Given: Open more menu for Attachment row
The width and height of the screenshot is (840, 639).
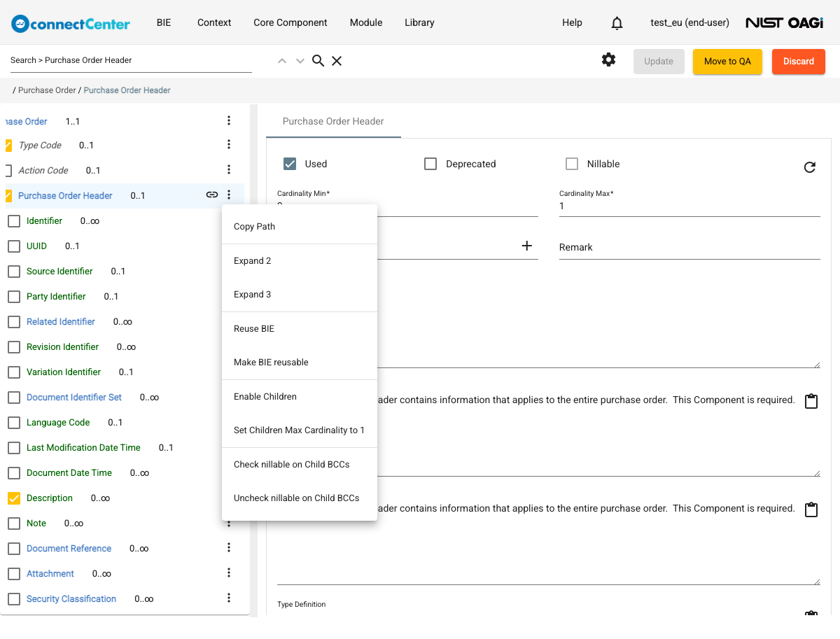Looking at the screenshot, I should (x=229, y=573).
